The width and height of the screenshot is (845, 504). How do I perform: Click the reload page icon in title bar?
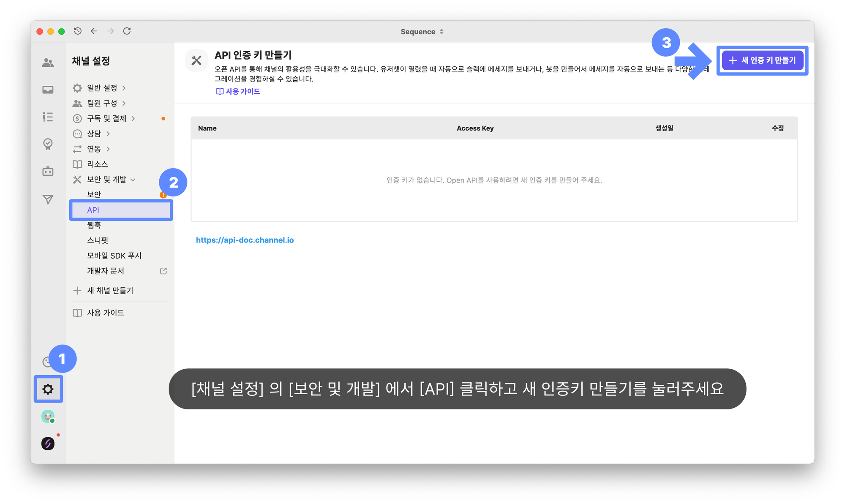(127, 31)
